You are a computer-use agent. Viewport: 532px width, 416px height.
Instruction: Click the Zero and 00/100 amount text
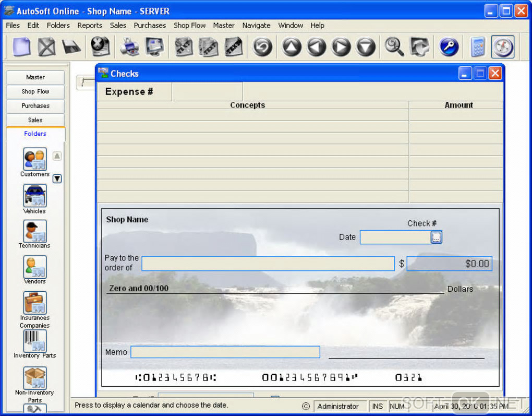139,288
